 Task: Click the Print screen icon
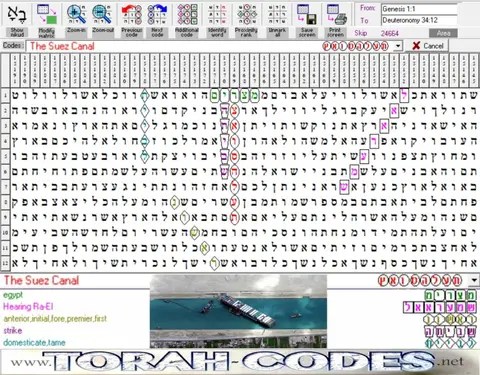pyautogui.click(x=336, y=14)
